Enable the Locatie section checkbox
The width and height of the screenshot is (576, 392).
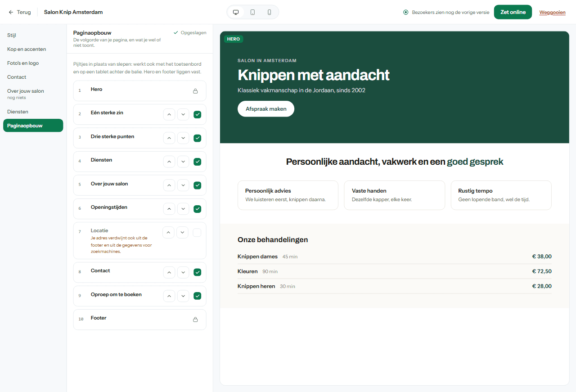pyautogui.click(x=197, y=233)
